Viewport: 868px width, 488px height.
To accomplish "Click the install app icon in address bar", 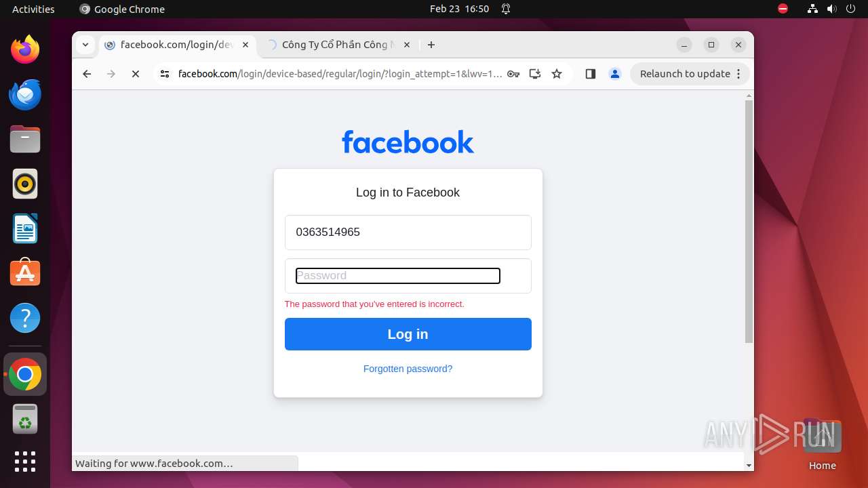I will 535,74.
